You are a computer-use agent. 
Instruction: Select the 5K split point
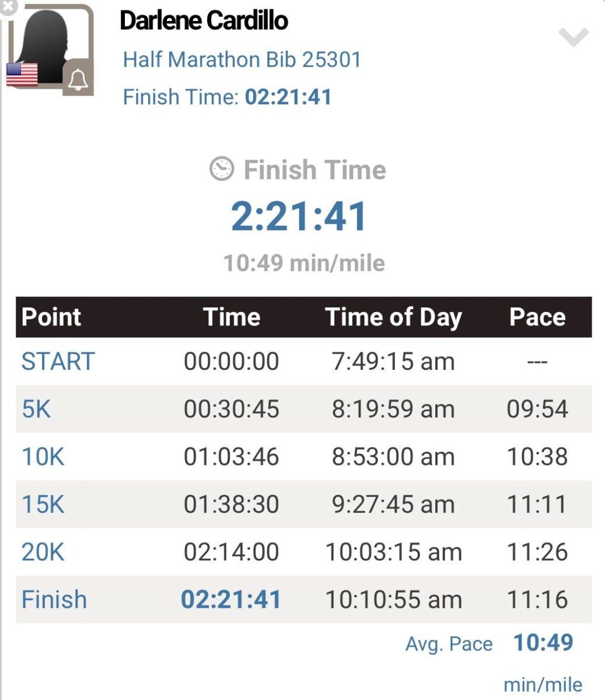[36, 409]
